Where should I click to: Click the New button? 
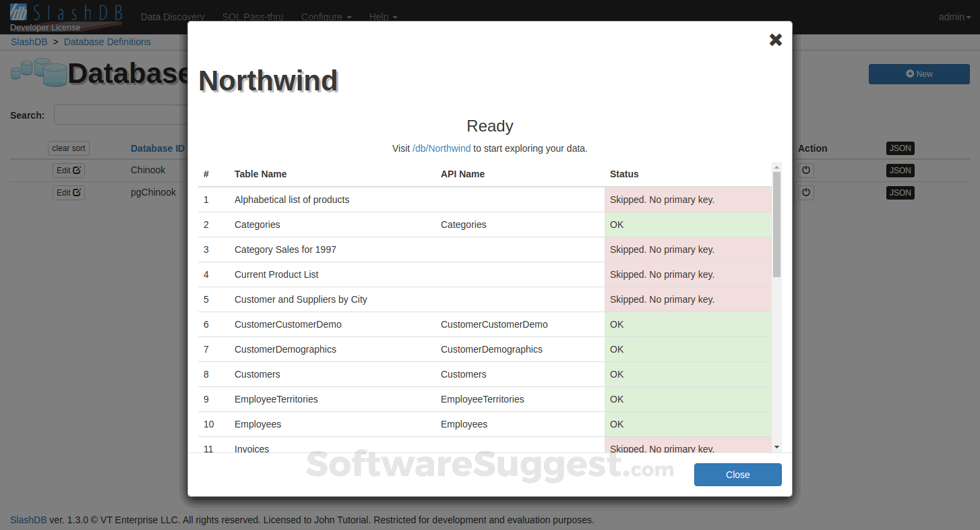[x=919, y=74]
